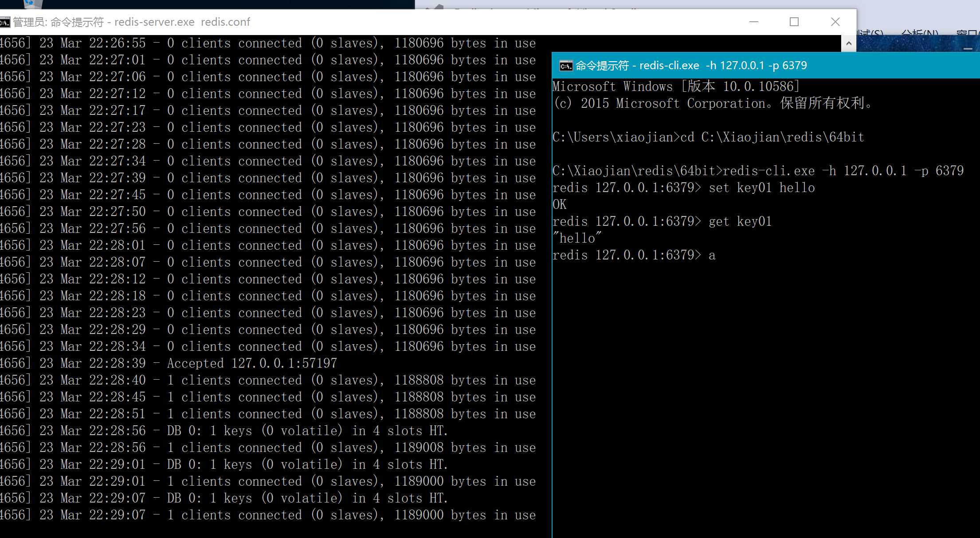Click the 'Microsoft Windows [版本 10.0.10586]' line
The width and height of the screenshot is (980, 538).
click(x=676, y=86)
